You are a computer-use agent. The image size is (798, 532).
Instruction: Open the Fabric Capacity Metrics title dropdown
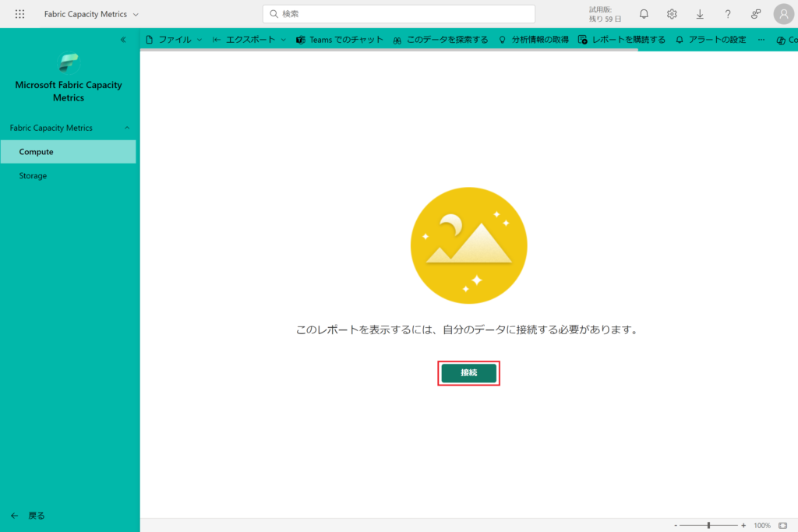pos(91,14)
